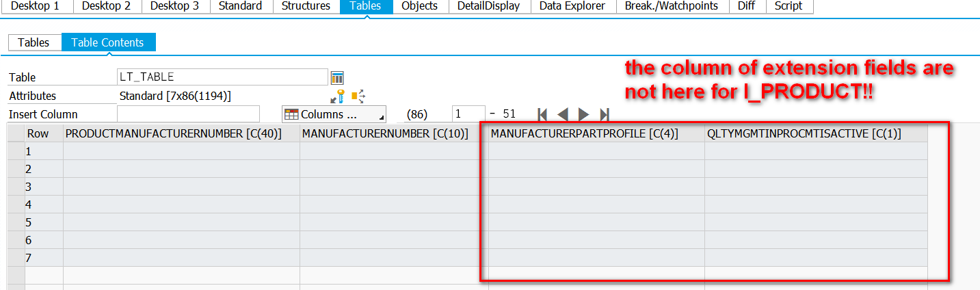Viewport: 980px width, 290px height.
Task: Select the MANUFACTURERNUMBER [C(10)] column header
Action: (394, 133)
